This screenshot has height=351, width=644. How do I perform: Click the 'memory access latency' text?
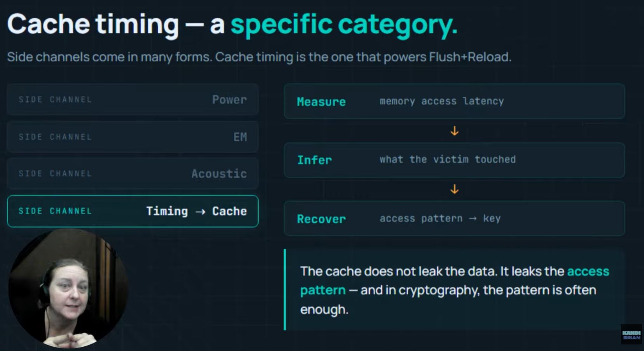[x=442, y=101]
